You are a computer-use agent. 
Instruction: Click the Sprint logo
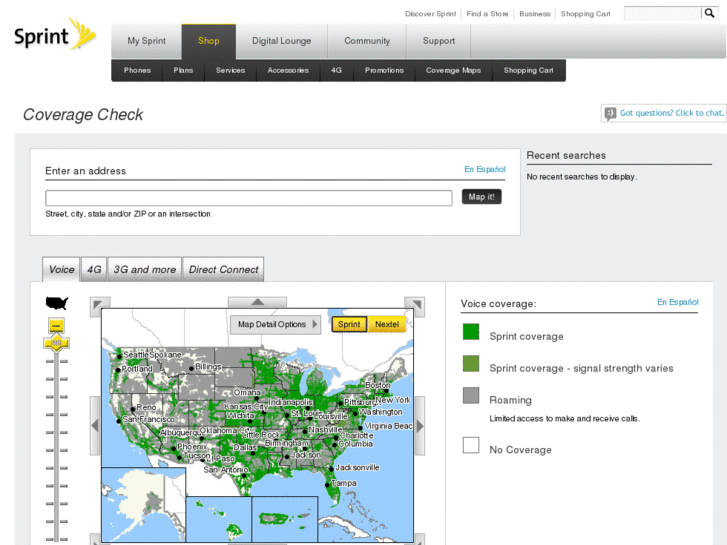(54, 36)
